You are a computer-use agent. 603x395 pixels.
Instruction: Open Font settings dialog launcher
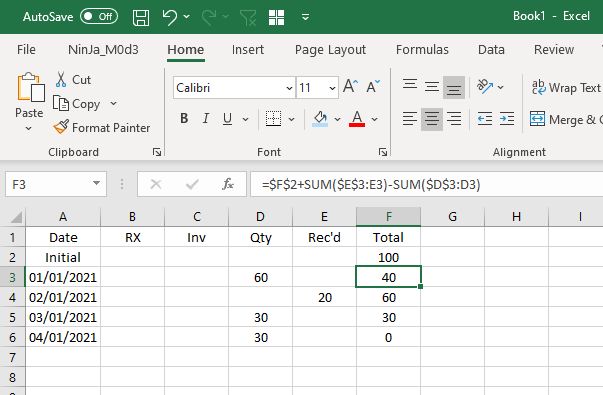383,152
